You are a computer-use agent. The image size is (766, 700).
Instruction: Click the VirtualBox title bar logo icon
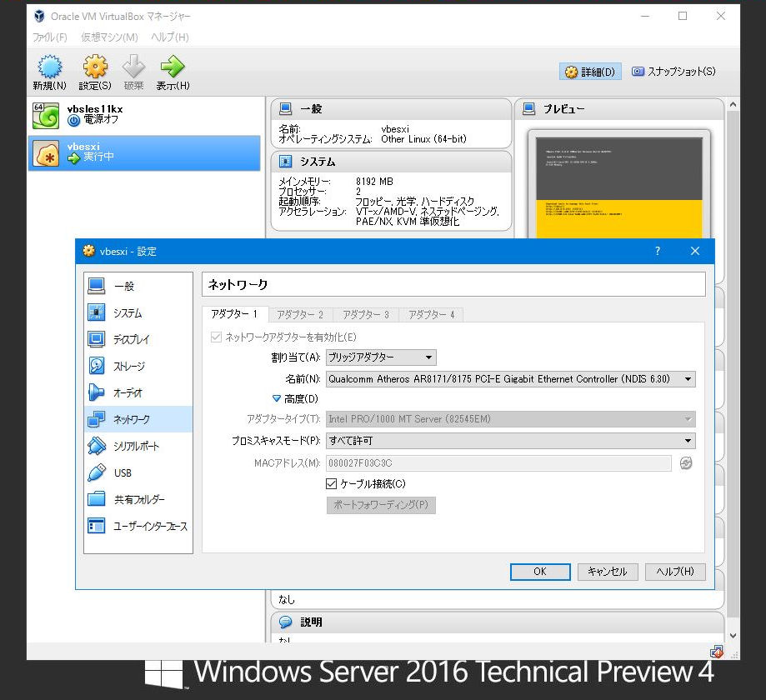39,16
